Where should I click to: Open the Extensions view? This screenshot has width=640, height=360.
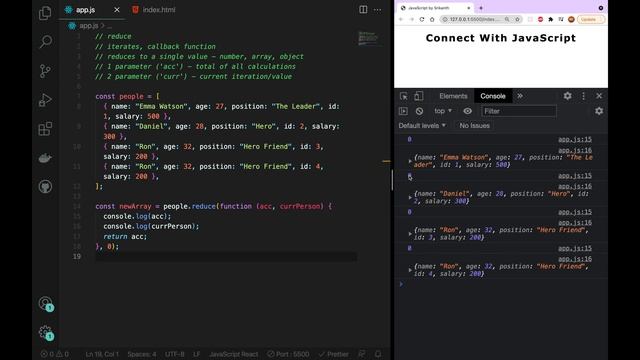[45, 129]
